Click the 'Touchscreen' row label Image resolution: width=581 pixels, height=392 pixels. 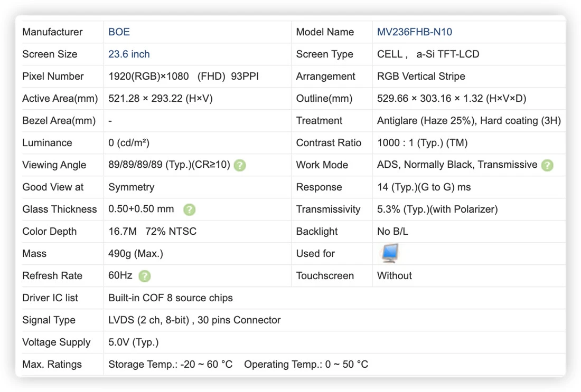325,276
